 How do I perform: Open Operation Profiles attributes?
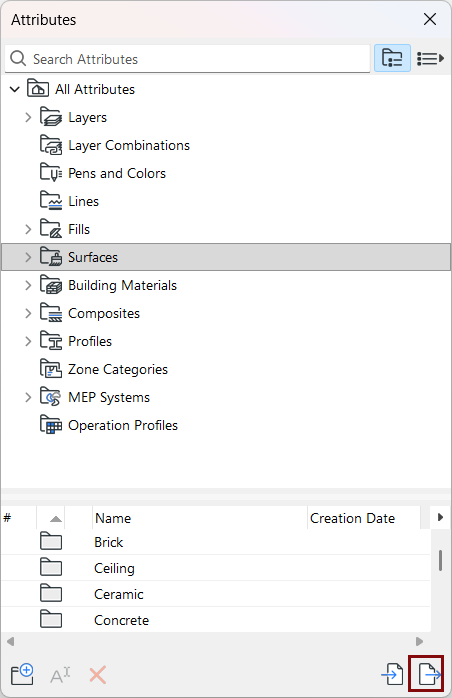[x=123, y=426]
